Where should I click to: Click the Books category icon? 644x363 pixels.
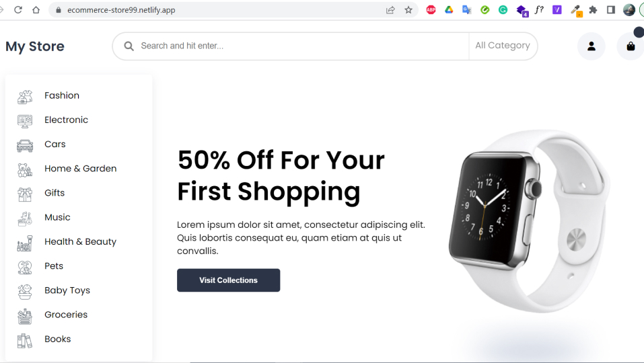pyautogui.click(x=25, y=340)
